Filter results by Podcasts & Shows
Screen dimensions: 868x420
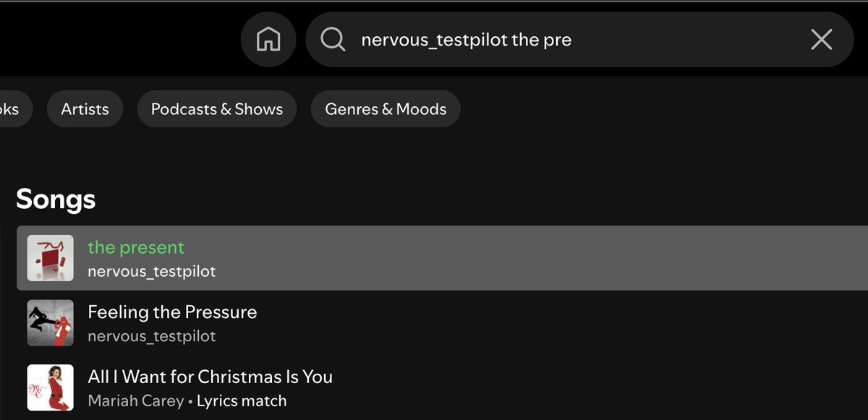click(217, 109)
